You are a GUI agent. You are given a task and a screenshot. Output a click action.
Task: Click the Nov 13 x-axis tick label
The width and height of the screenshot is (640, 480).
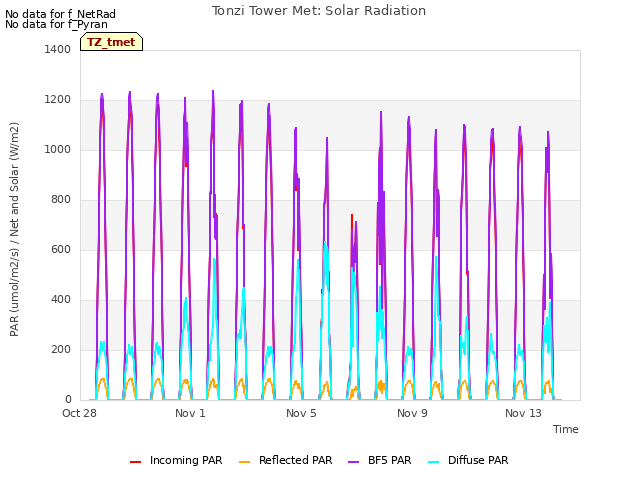[x=523, y=413]
